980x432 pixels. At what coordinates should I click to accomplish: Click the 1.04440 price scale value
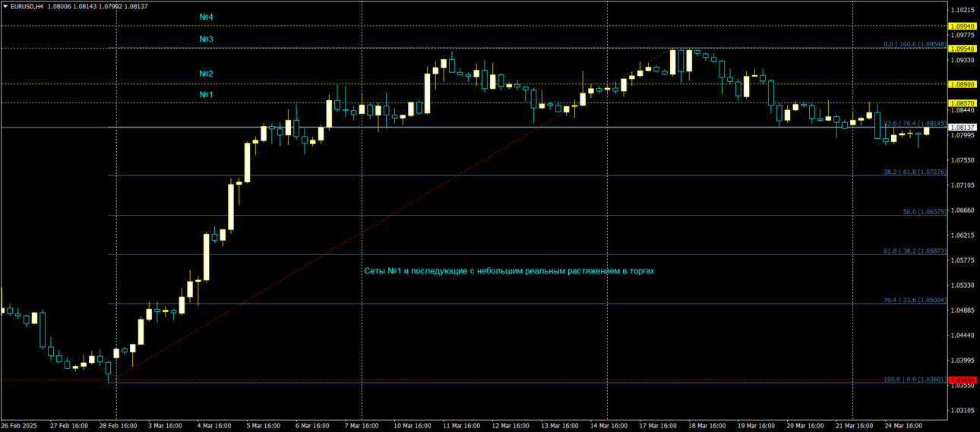tap(963, 336)
